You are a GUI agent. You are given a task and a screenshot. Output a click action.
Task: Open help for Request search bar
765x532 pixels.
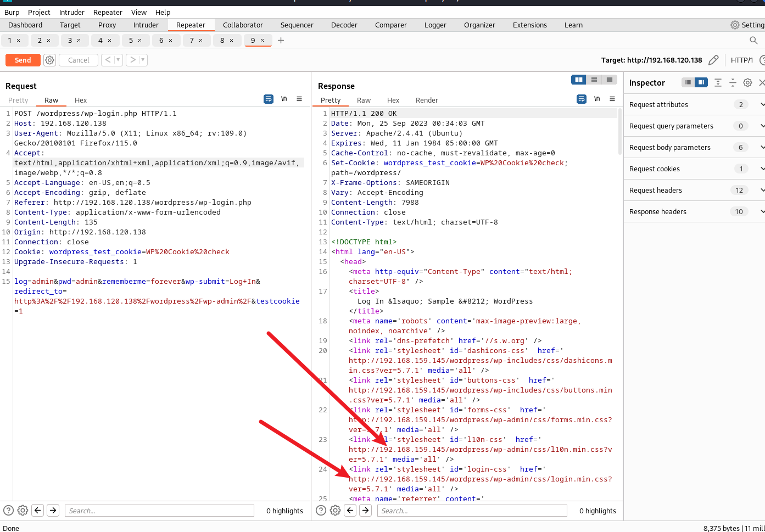(x=8, y=510)
